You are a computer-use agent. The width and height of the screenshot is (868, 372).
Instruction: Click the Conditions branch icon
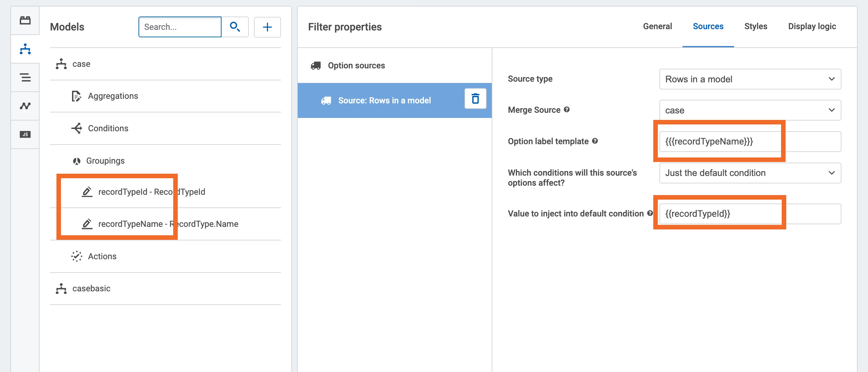[x=77, y=128]
